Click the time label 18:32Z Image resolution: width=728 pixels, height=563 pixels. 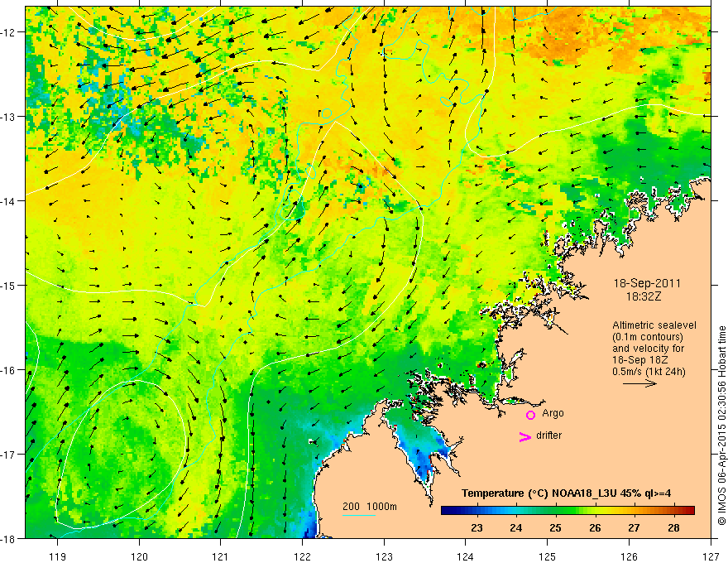click(x=643, y=296)
